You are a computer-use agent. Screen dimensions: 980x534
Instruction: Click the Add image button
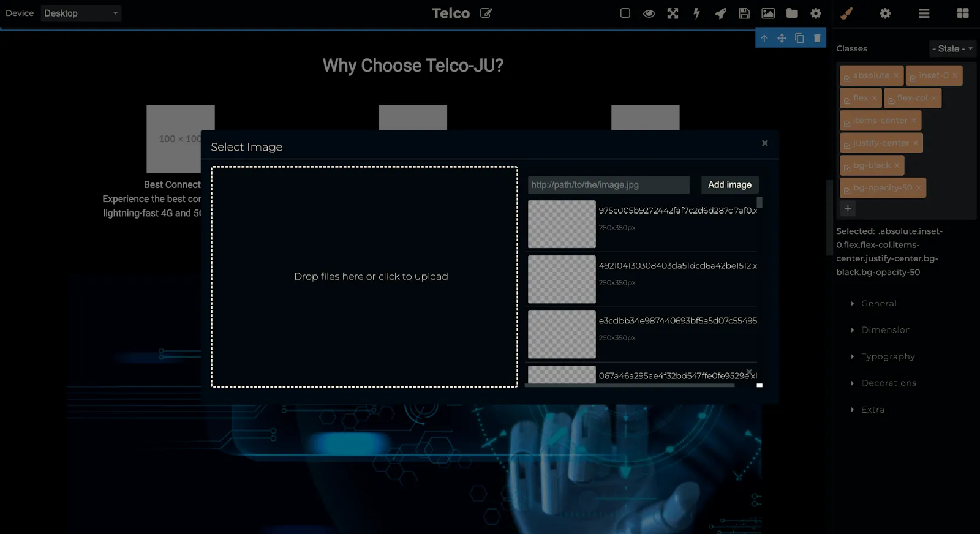(x=729, y=185)
